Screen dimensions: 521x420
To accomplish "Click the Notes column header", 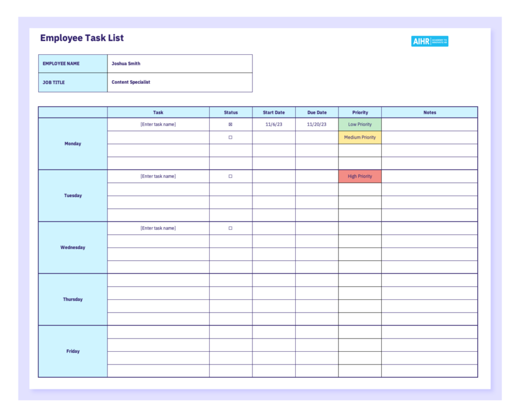I will click(x=429, y=112).
